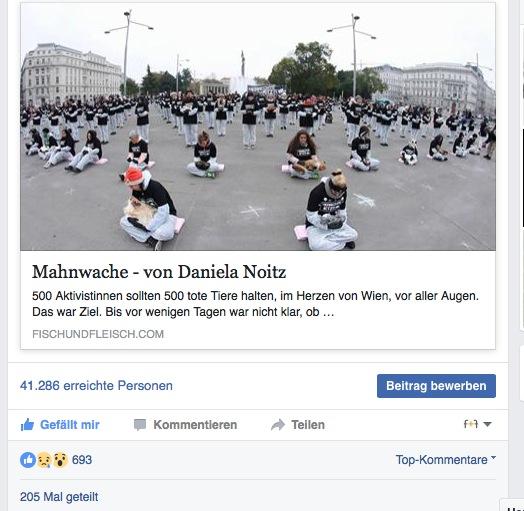Click the page identity icon beside Teilen row
524x511 pixels.
(x=471, y=424)
